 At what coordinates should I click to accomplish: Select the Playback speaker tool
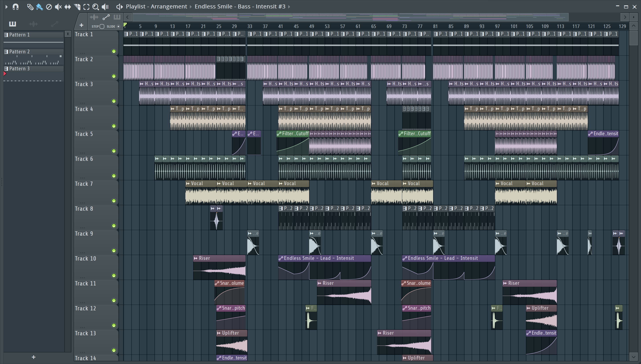[105, 7]
